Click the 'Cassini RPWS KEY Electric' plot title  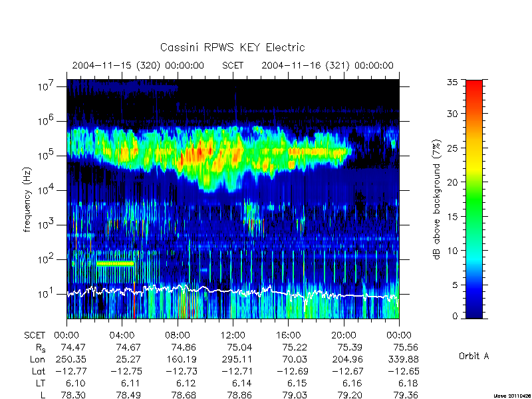click(x=232, y=47)
